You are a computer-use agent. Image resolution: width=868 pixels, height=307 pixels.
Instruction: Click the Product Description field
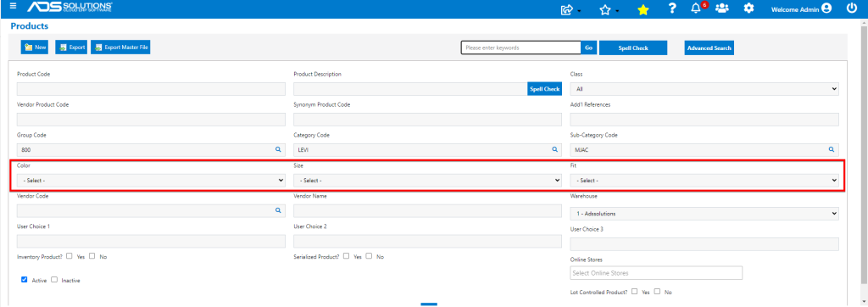point(410,89)
